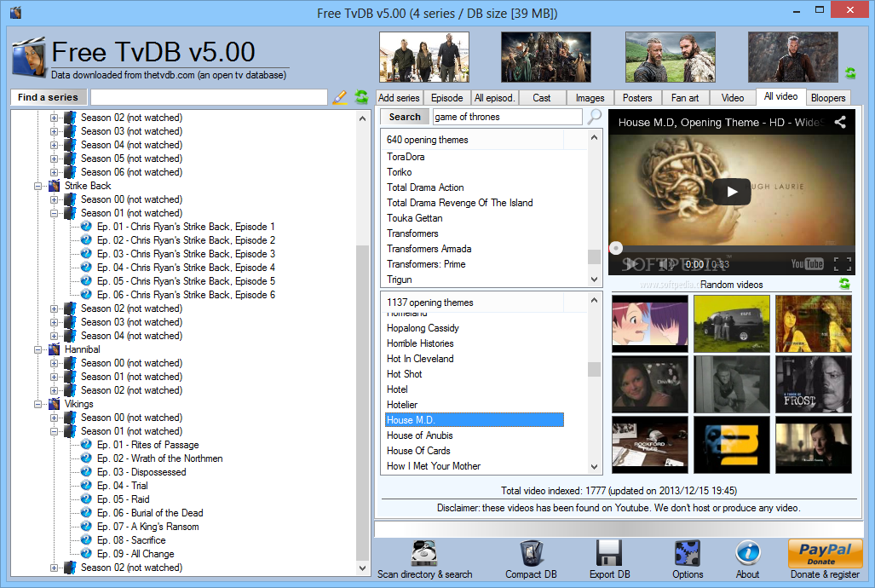Click the Search button
Image resolution: width=875 pixels, height=588 pixels.
pos(405,117)
